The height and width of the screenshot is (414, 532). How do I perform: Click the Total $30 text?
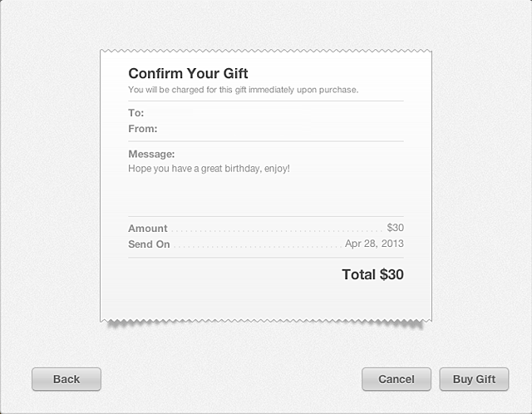coord(372,274)
